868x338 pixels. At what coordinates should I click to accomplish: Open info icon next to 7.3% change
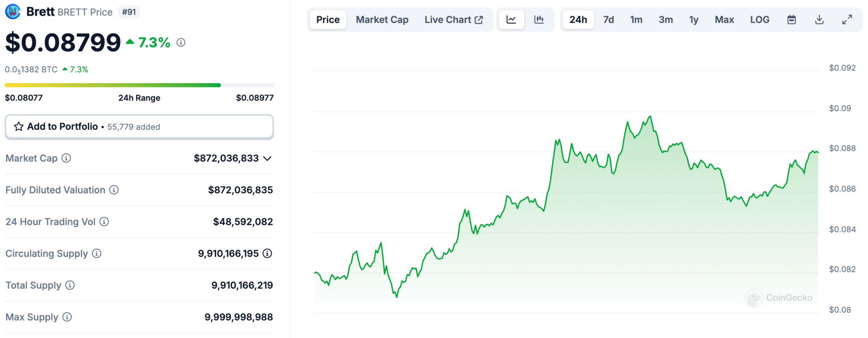(x=181, y=42)
